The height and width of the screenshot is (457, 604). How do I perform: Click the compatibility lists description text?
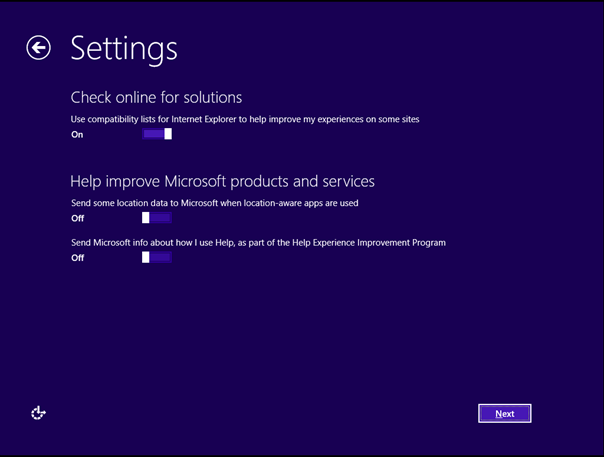pos(245,119)
